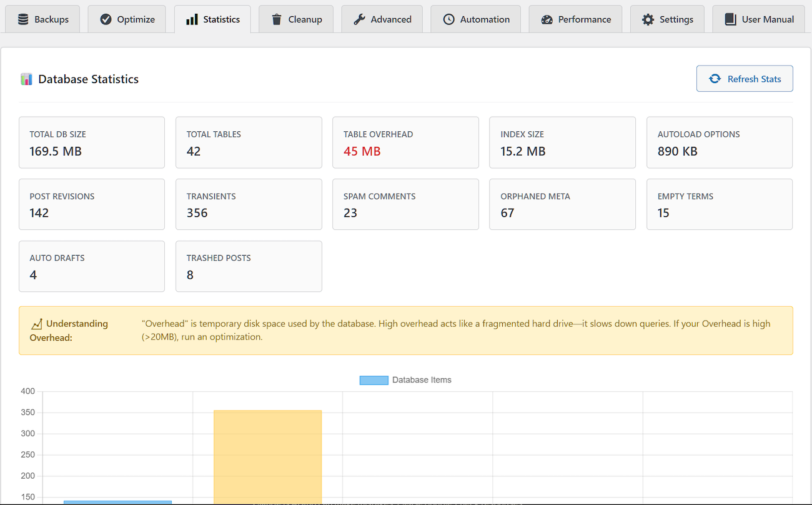
Task: Click the bar chart icon on Statistics tab
Action: 192,19
